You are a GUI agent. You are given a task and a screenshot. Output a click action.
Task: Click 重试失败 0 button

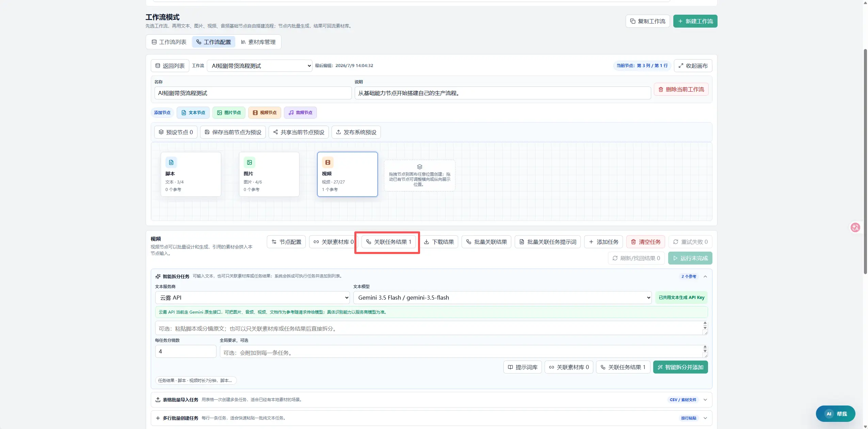point(690,242)
